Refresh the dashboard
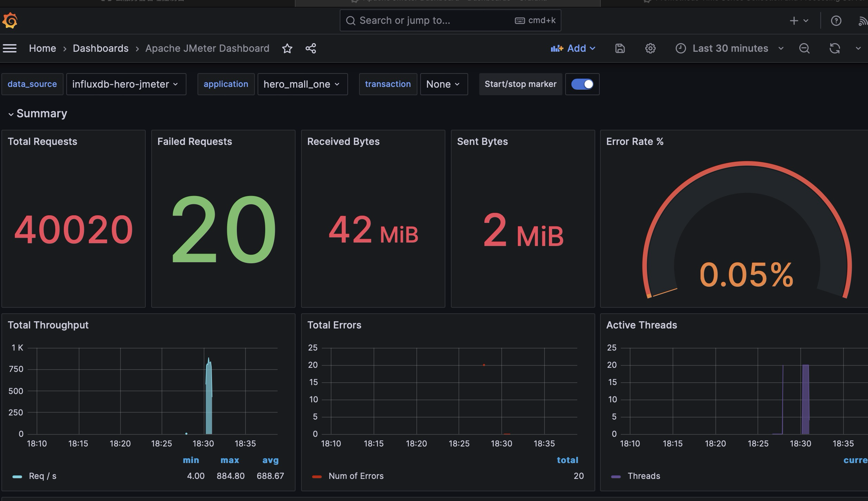 835,48
